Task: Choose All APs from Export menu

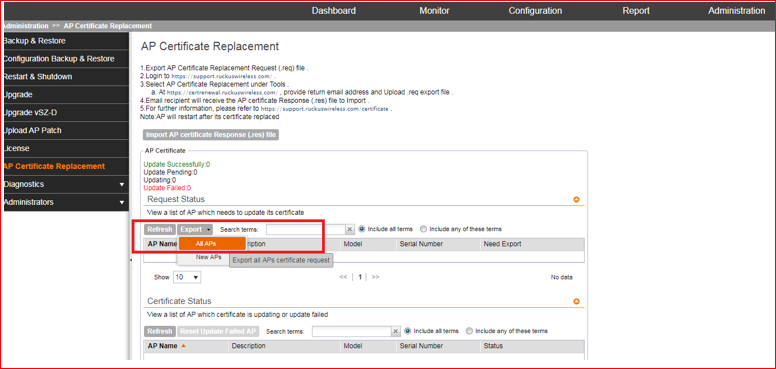Action: point(212,243)
